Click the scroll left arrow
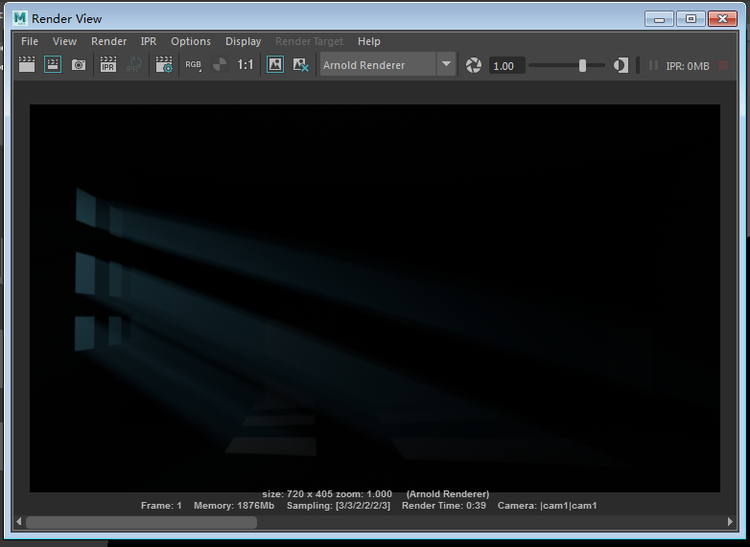 click(x=18, y=522)
